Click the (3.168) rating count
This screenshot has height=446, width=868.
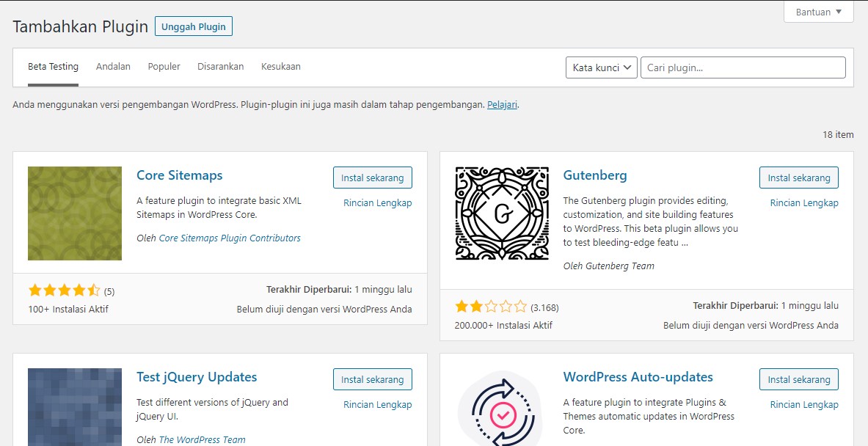tap(544, 307)
